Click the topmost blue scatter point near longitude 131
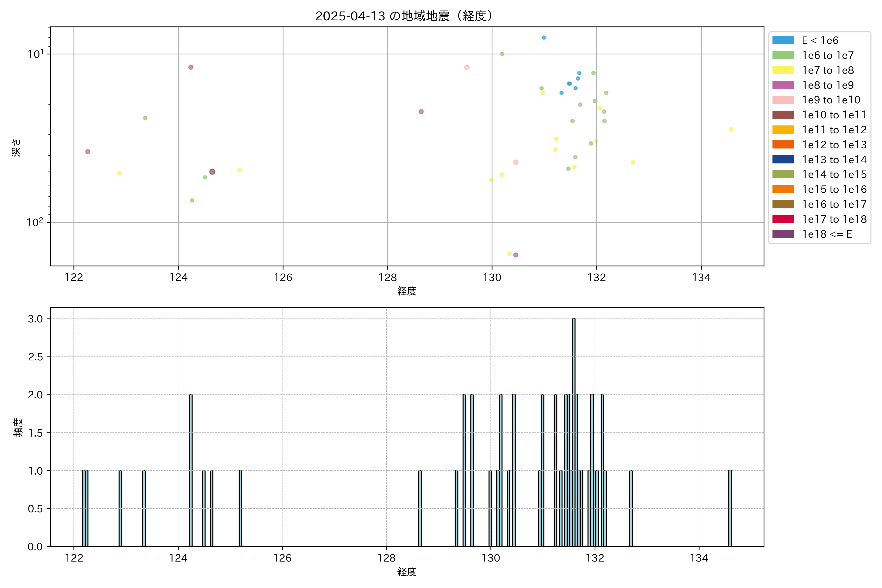The height and width of the screenshot is (588, 882). click(x=544, y=37)
